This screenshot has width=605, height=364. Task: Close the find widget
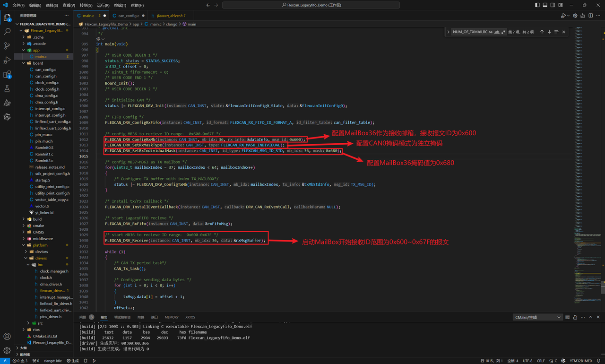tap(564, 32)
